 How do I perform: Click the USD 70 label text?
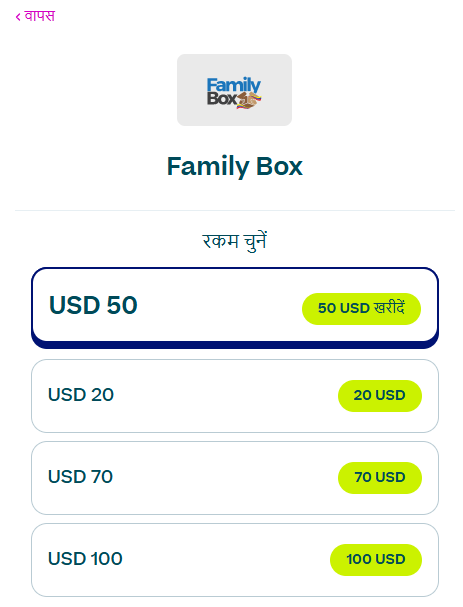pos(81,477)
